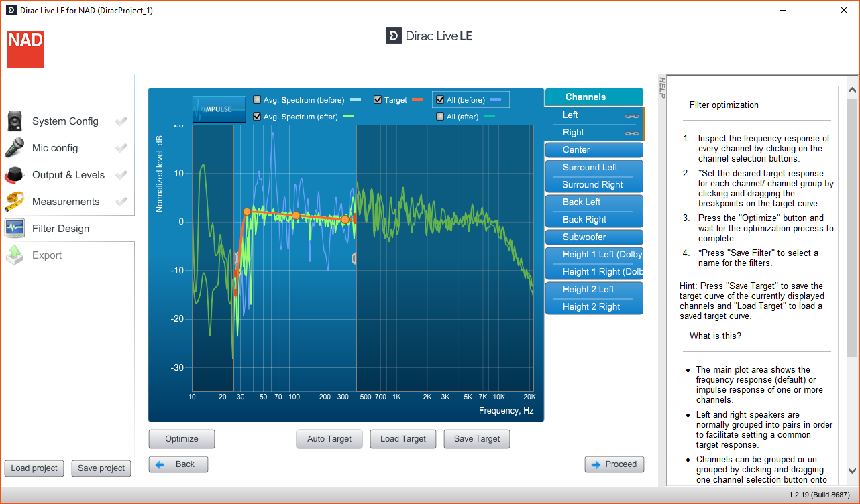This screenshot has height=504, width=860.
Task: Click the Measurements completed checkmark
Action: pos(121,202)
